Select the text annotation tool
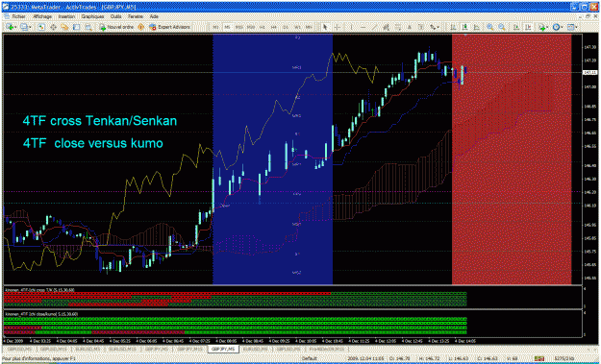601x364 pixels. [x=410, y=27]
